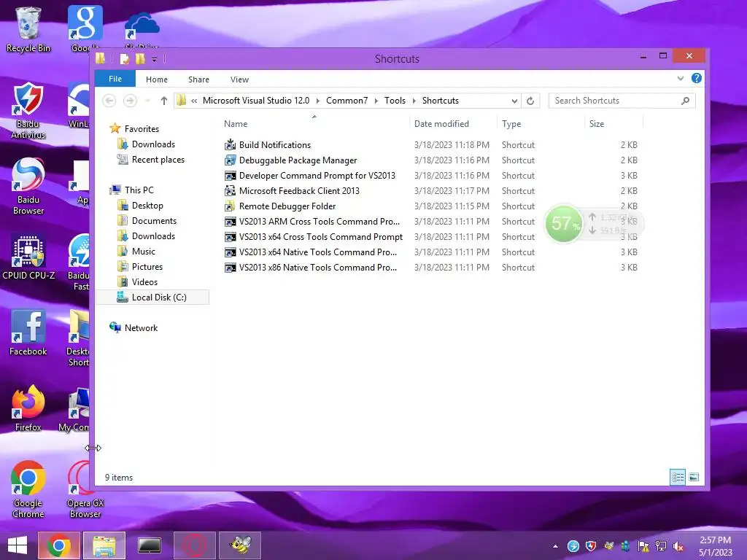This screenshot has width=747, height=560.
Task: Select Opera GX Browser desktop icon
Action: click(x=85, y=489)
